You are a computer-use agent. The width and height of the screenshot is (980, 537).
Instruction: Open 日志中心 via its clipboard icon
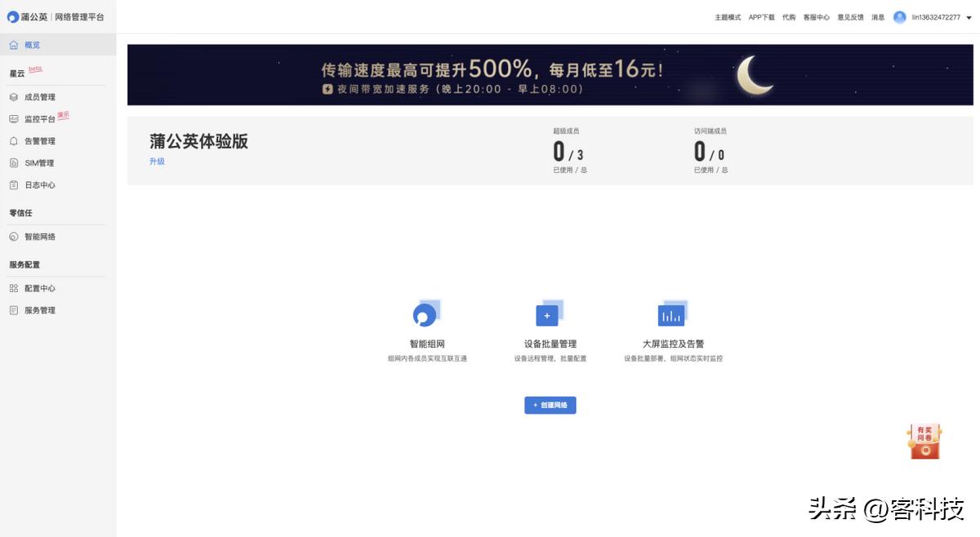[x=12, y=184]
